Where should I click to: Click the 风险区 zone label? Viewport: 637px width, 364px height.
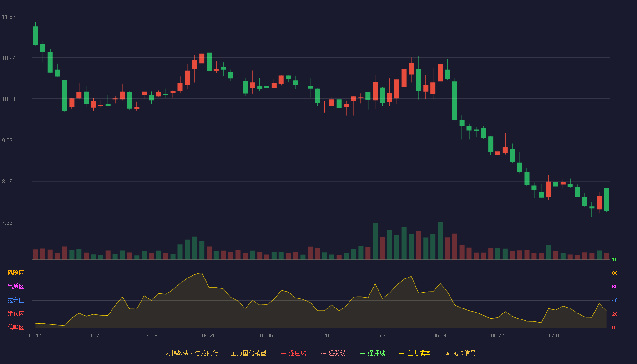click(x=15, y=273)
